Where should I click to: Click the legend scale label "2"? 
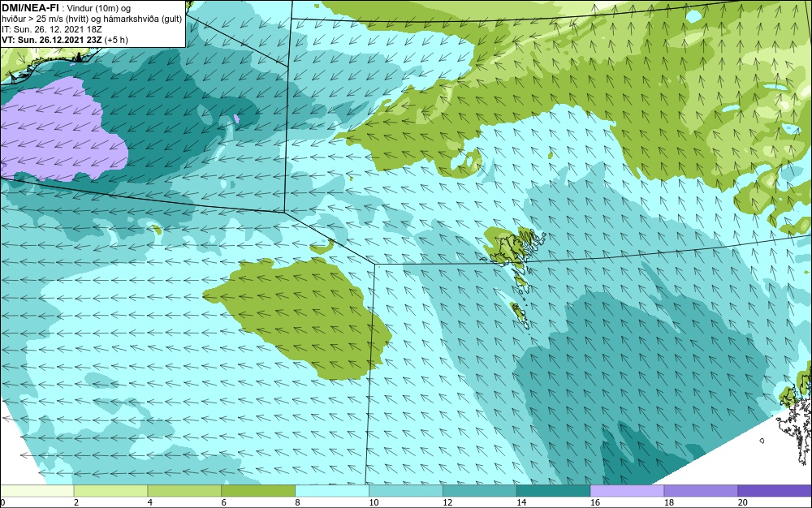point(76,502)
